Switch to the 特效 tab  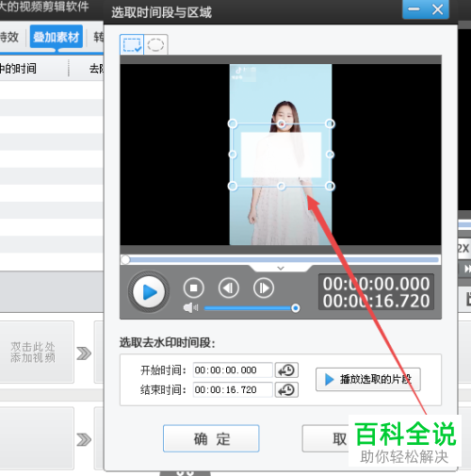(9, 37)
